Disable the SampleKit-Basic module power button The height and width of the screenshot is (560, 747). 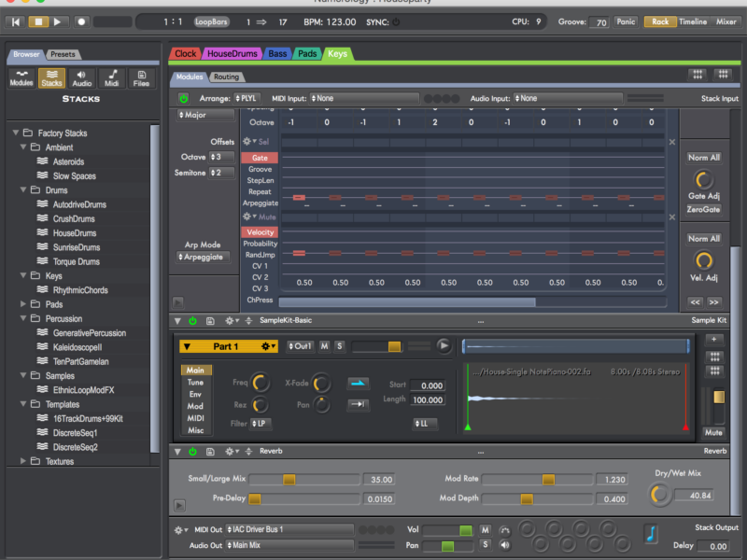coord(192,320)
